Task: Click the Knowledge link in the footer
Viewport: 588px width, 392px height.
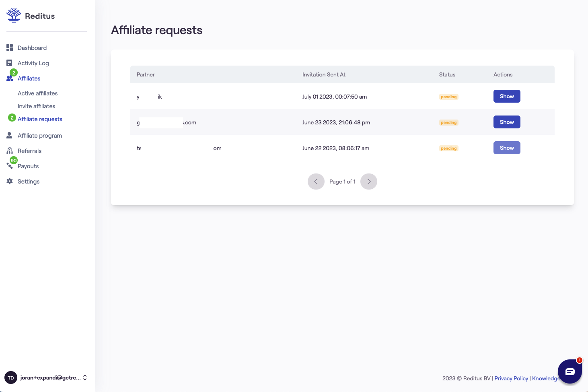Action: tap(546, 378)
